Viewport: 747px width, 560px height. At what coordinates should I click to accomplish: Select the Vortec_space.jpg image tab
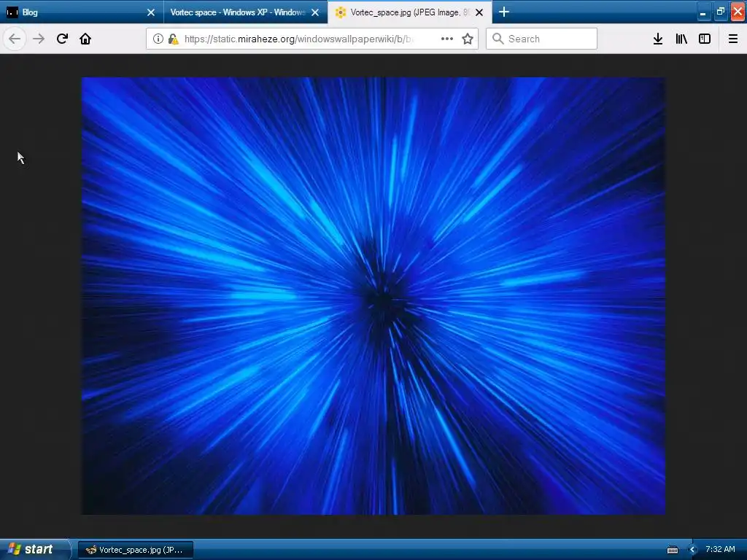click(x=410, y=12)
